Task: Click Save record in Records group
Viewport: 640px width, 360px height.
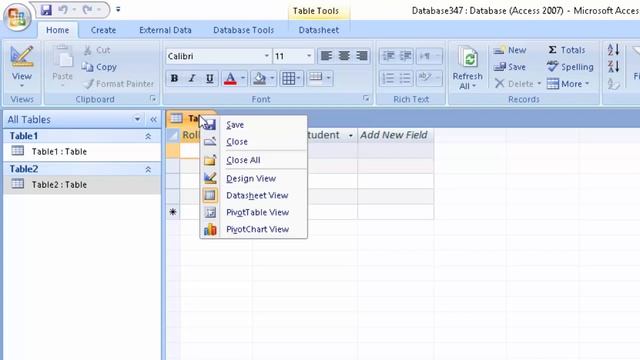Action: tap(509, 67)
